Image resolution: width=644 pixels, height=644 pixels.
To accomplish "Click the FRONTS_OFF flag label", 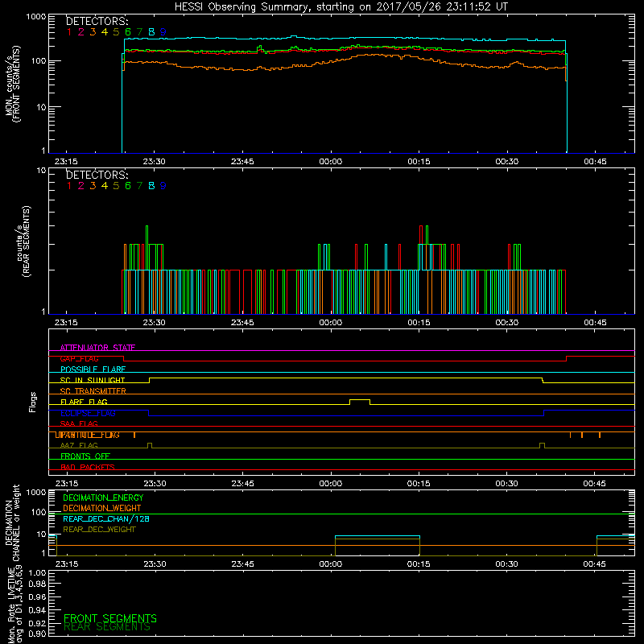I will pos(85,456).
